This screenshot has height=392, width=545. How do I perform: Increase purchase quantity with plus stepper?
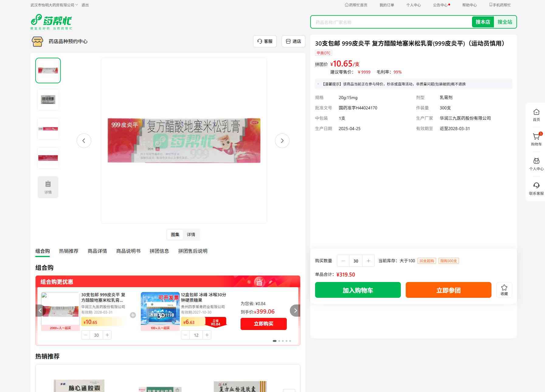368,261
